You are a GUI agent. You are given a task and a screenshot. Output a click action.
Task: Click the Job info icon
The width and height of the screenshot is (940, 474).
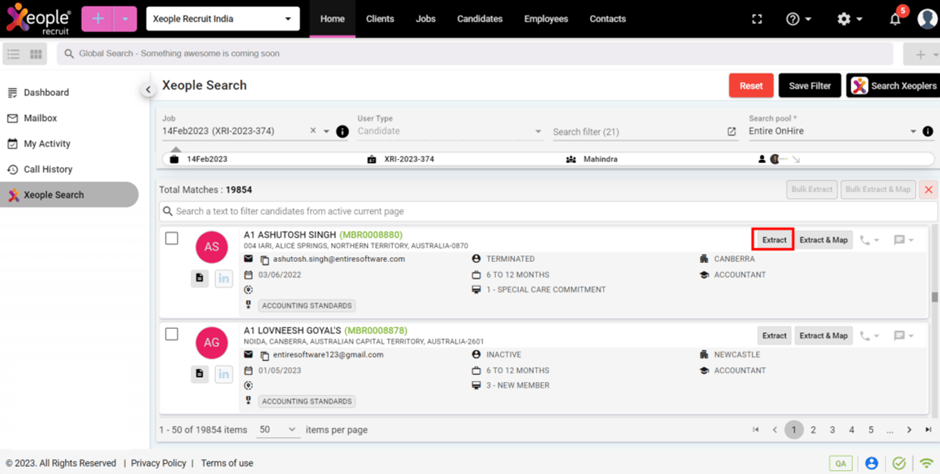(x=342, y=131)
